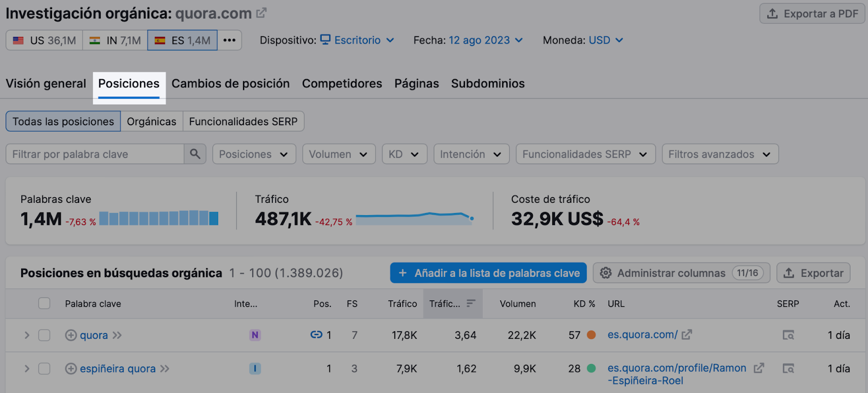Select the Funcionalidades SERP segment toggle
This screenshot has height=393, width=868.
243,121
